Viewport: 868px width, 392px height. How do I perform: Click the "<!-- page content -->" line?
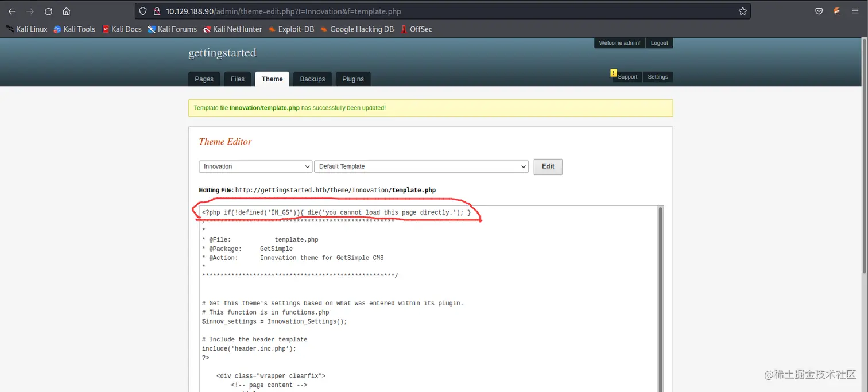click(269, 385)
